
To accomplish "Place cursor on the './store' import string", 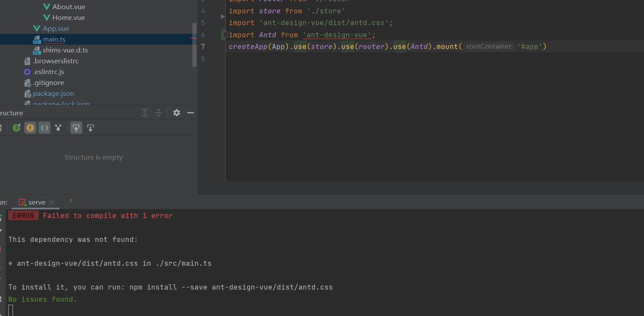I will [x=326, y=11].
